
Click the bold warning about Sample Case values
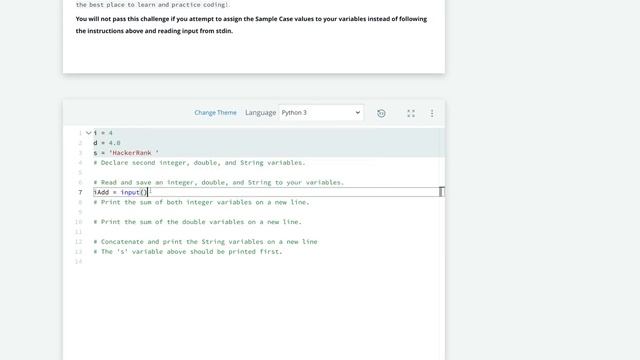[251, 25]
